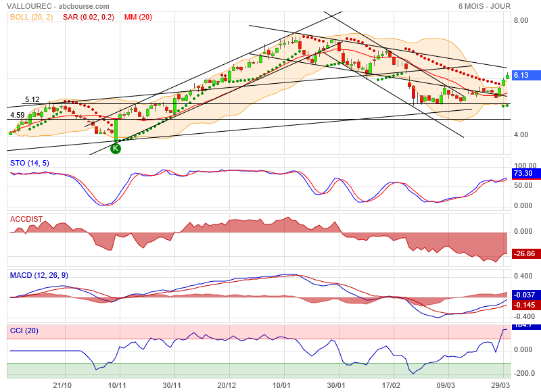This screenshot has width=541, height=392.
Task: Click the 10/11 date axis label
Action: pos(117,385)
